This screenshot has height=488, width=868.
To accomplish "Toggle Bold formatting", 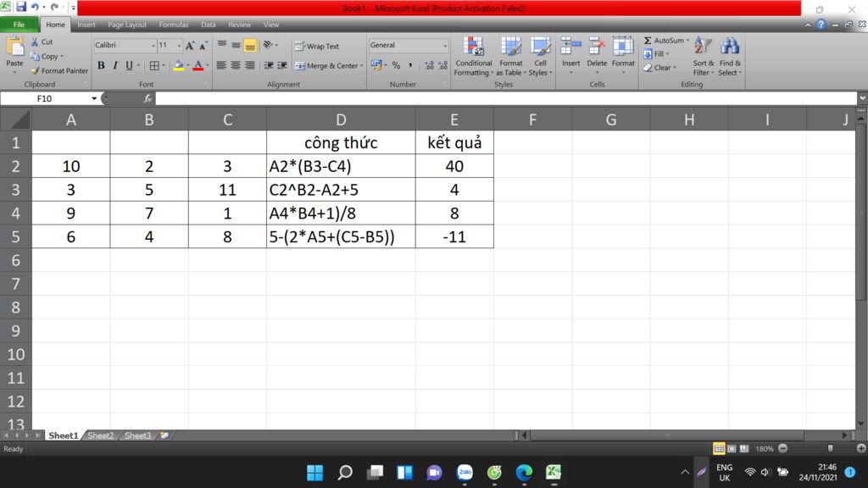I will [x=101, y=66].
